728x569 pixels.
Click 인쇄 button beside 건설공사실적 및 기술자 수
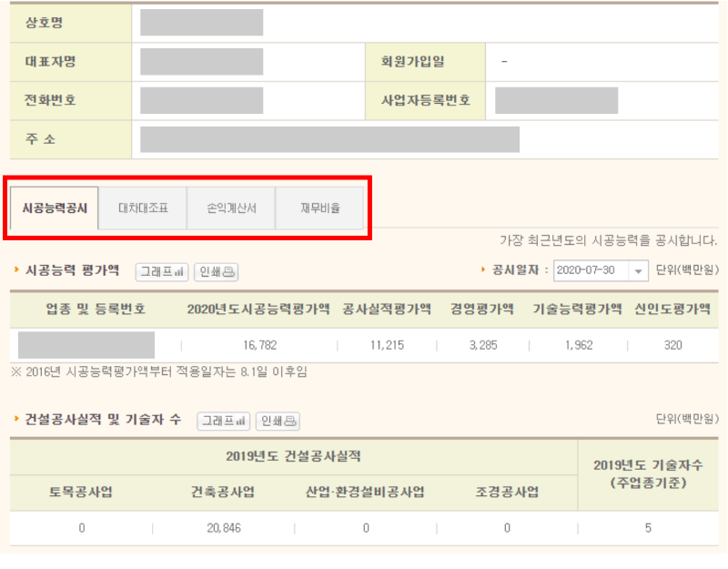point(278,421)
